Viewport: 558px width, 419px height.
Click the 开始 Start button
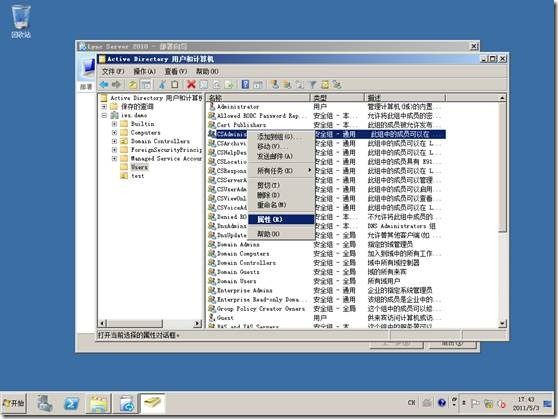(14, 403)
